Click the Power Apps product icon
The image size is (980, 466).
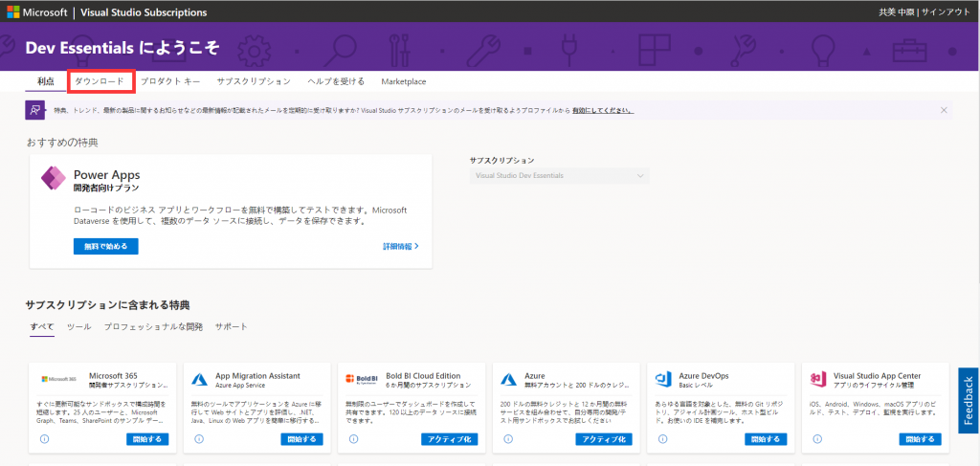pos(54,179)
